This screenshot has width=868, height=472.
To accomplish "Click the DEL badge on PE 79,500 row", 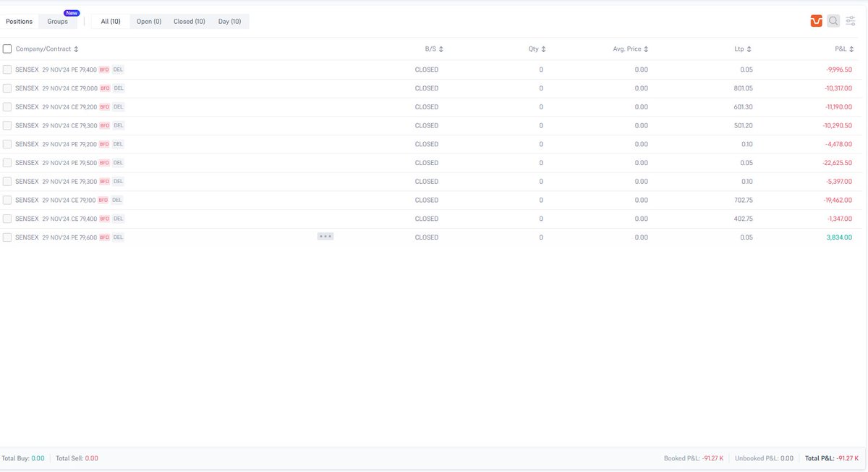I will tap(119, 163).
